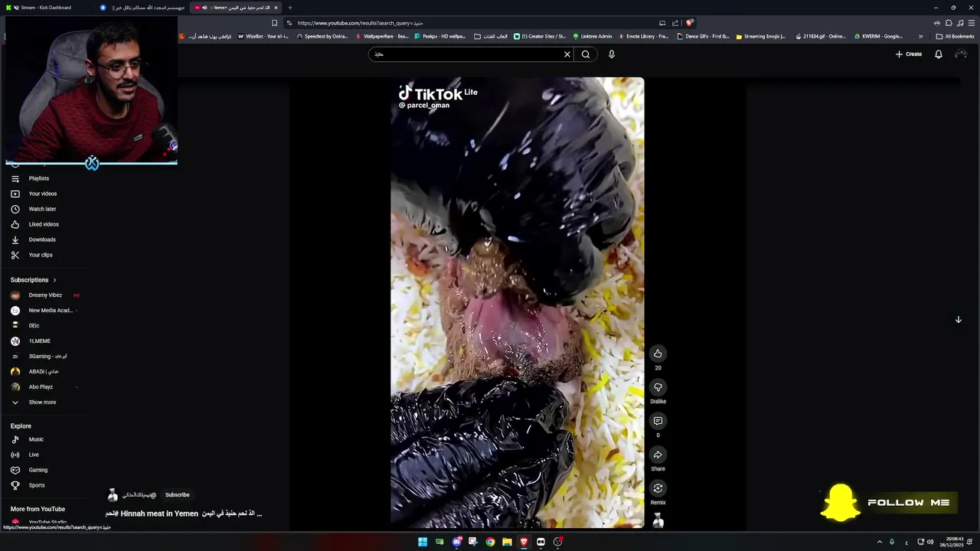
Task: Open Your clips in the sidebar
Action: [41, 255]
